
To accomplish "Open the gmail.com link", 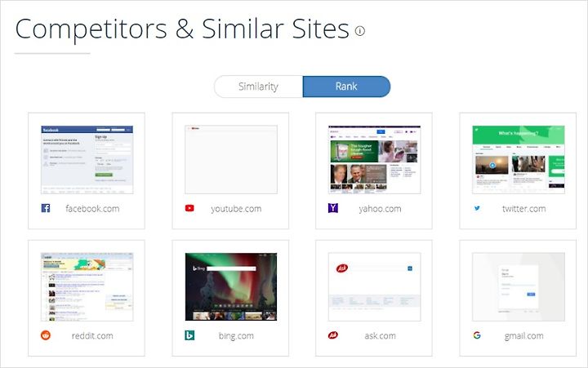I will (x=523, y=336).
